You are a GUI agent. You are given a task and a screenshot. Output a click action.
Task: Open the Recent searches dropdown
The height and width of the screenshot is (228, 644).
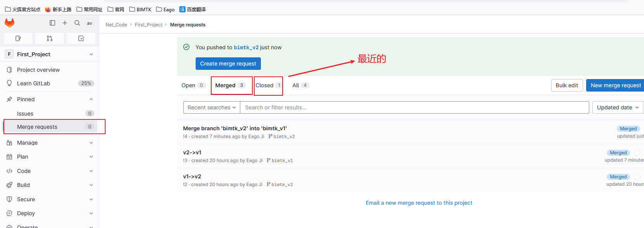(x=212, y=107)
